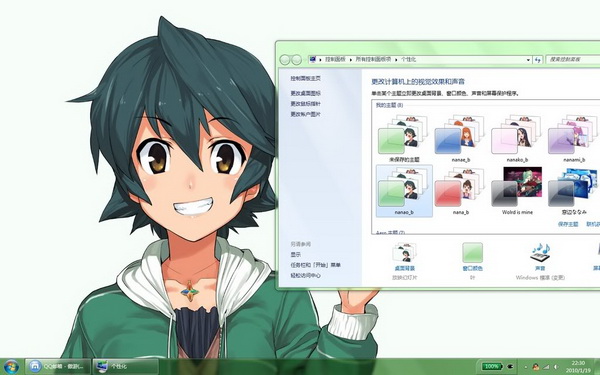Select the nanae_b theme
The width and height of the screenshot is (600, 375).
(461, 139)
